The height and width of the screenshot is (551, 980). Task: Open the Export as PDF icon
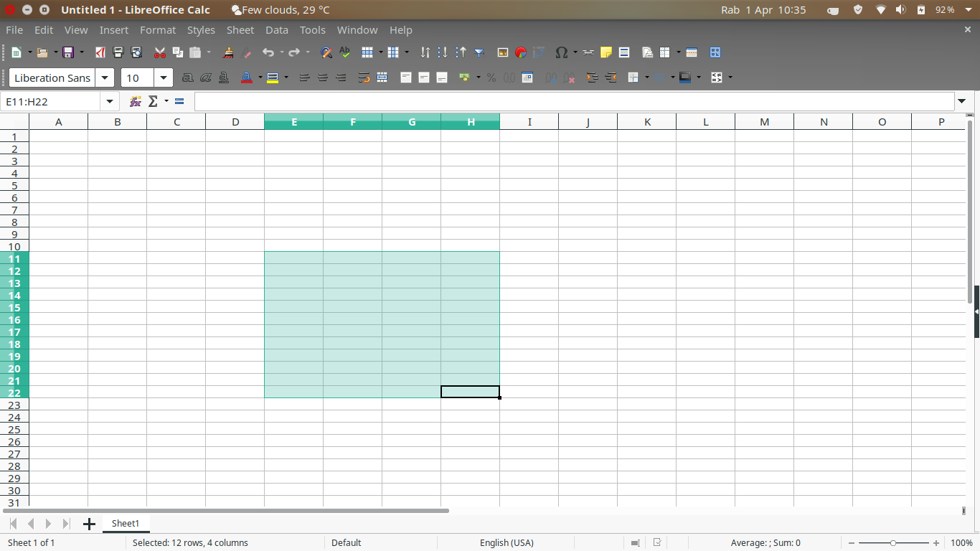tap(100, 52)
